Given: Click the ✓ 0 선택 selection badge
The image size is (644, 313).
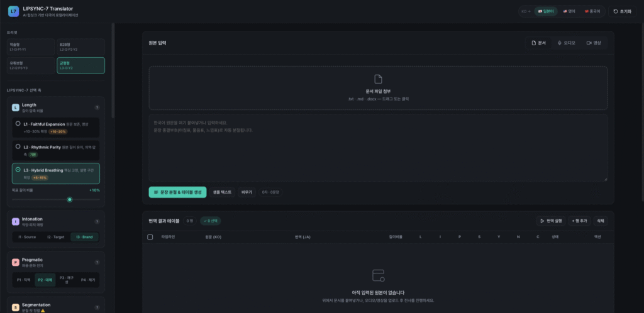Looking at the screenshot, I should pos(210,221).
